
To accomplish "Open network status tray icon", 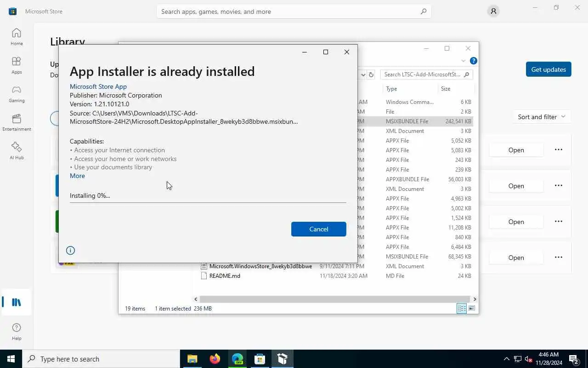I will [518, 359].
